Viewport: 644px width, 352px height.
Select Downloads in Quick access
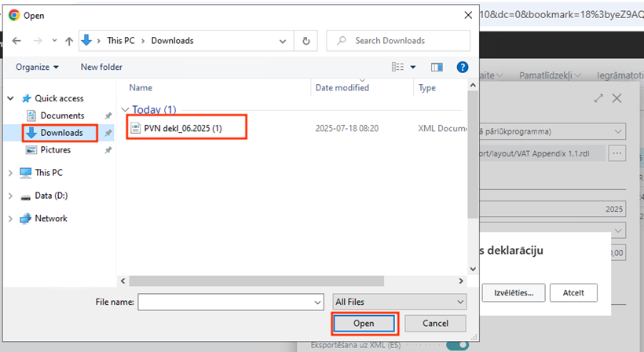pos(60,133)
